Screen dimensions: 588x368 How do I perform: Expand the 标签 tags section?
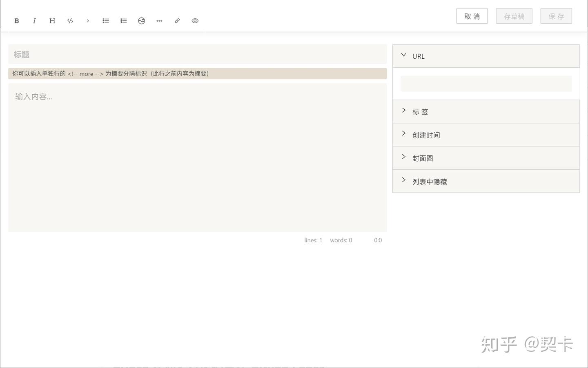(486, 112)
